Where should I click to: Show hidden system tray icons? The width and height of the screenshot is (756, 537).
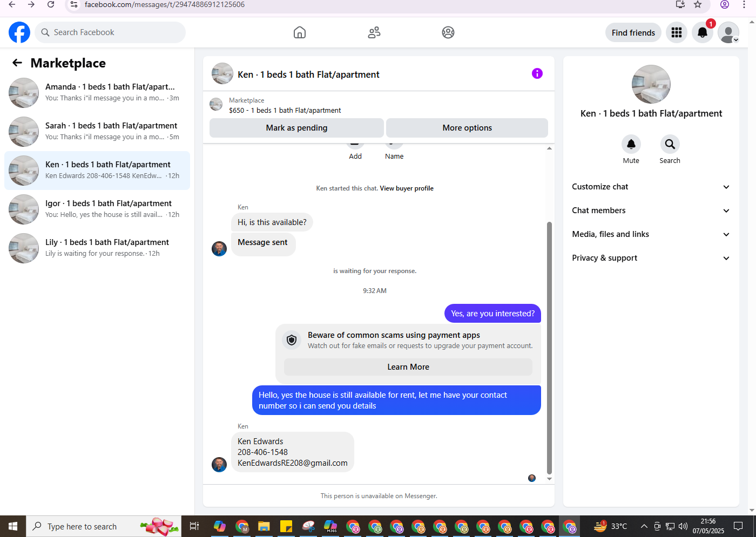click(644, 526)
